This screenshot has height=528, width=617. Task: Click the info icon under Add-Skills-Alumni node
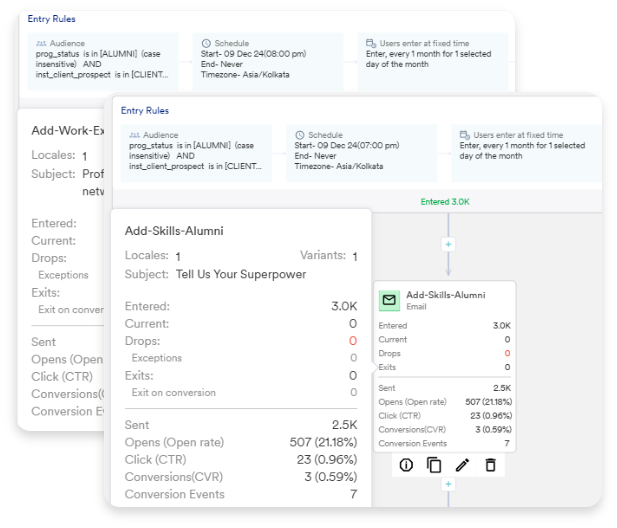[x=406, y=464]
